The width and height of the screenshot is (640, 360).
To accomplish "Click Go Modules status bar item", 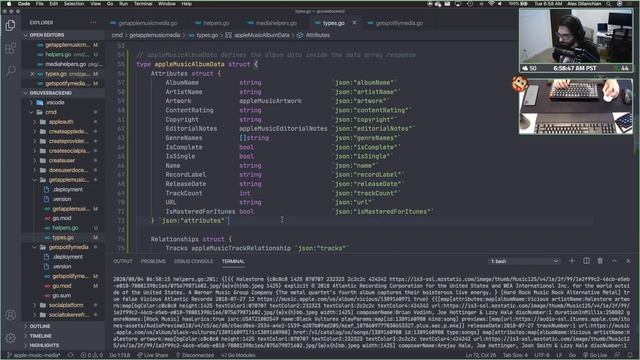I will pyautogui.click(x=238, y=355).
